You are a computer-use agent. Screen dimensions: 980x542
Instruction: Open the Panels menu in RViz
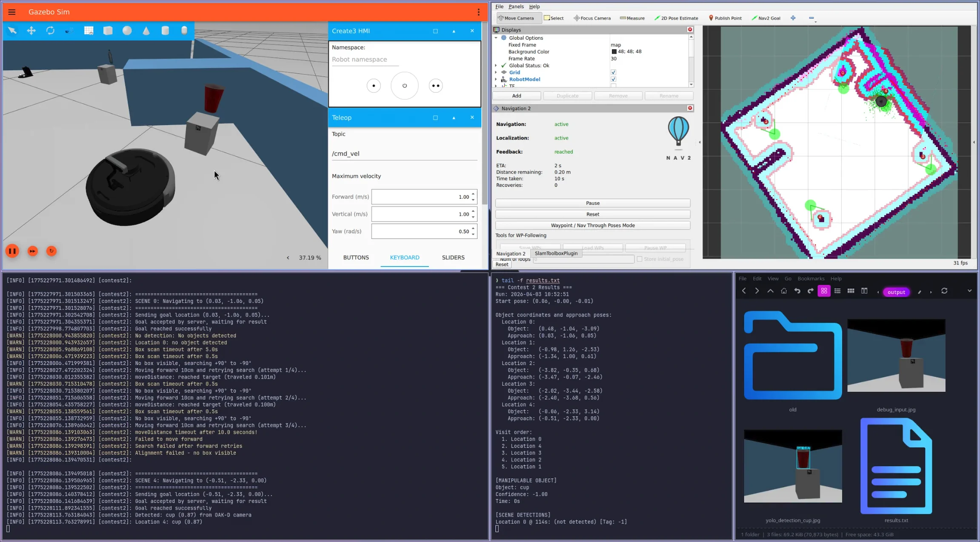pos(516,6)
